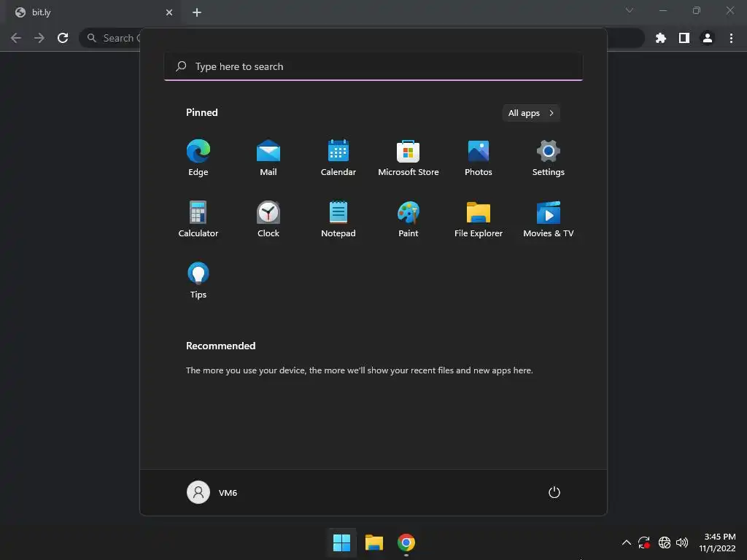Go back in Chrome
The height and width of the screenshot is (560, 747).
(16, 38)
